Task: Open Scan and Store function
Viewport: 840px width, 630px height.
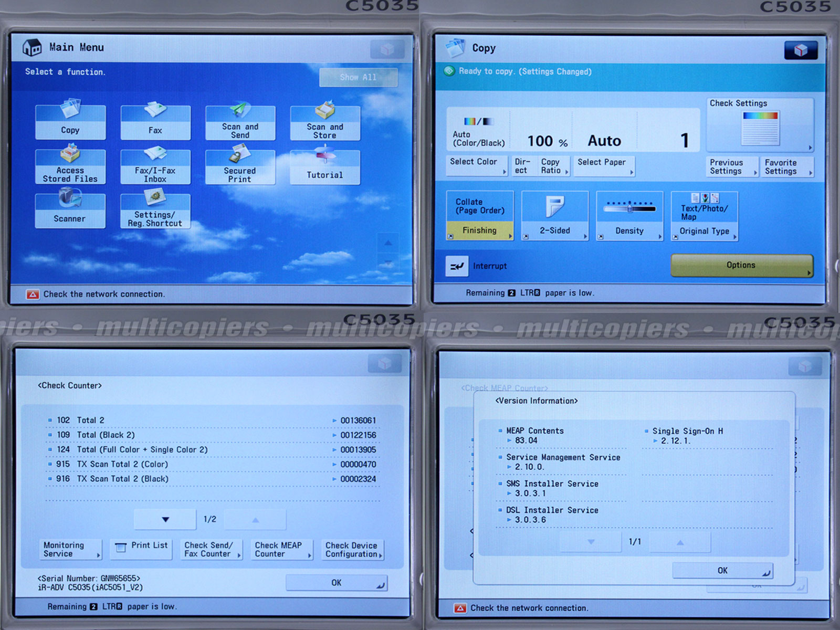Action: 325,122
